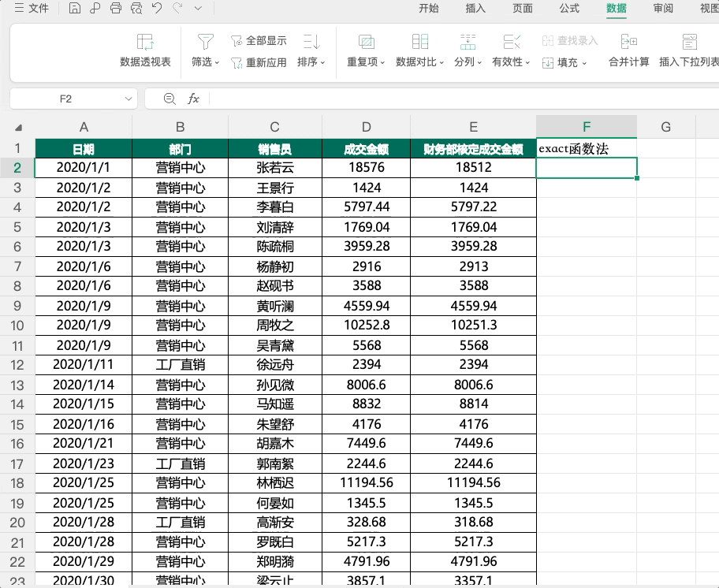Click header cell 财务部核定成交金额
Screen dimensions: 719x588
473,148
